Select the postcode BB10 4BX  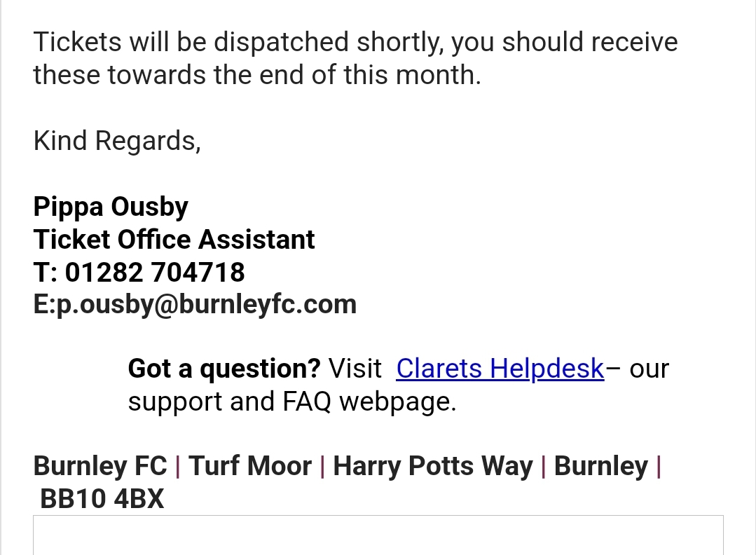[102, 499]
